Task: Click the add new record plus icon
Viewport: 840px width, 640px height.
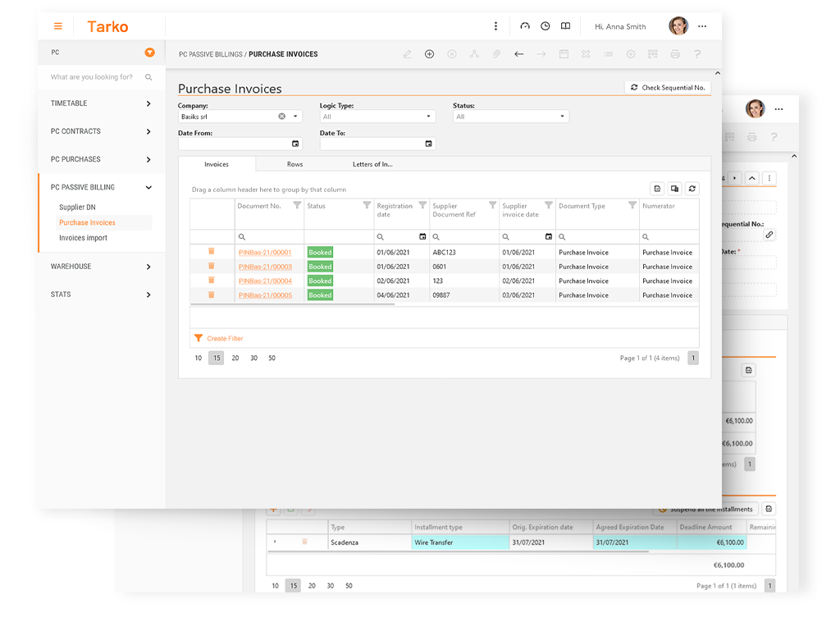Action: point(429,54)
